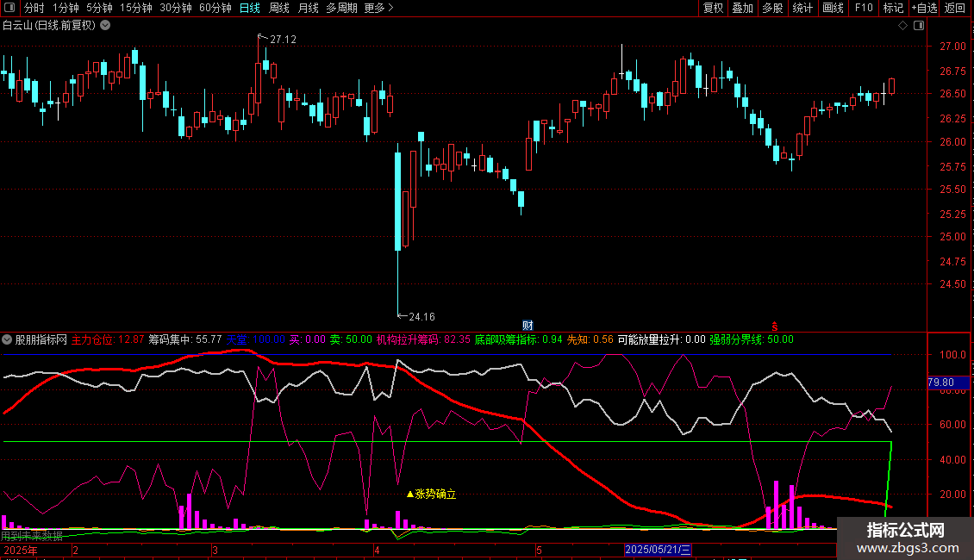Viewport: 974px width, 560px height.
Task: Click the 27.12 high price label
Action: [284, 39]
